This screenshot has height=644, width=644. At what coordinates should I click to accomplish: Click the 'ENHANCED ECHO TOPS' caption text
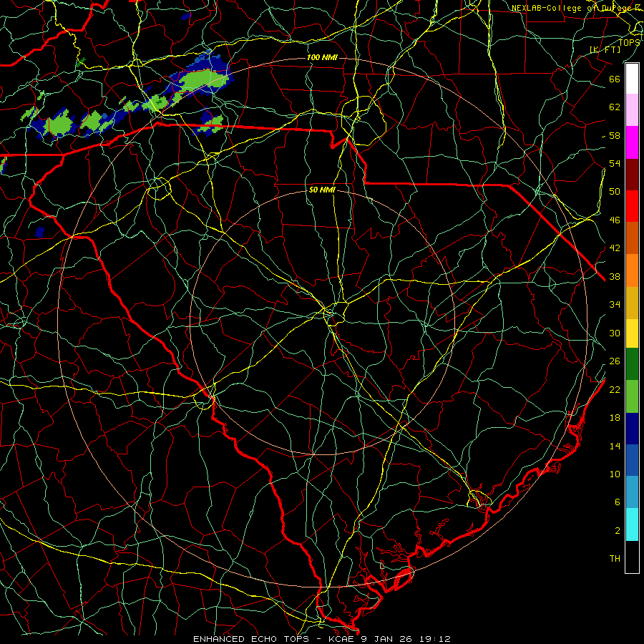point(251,639)
